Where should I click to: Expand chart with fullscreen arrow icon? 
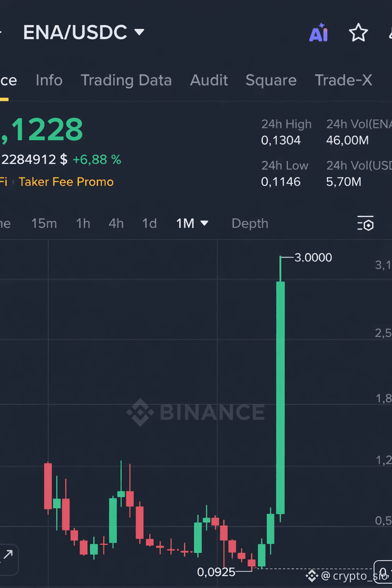(8, 554)
